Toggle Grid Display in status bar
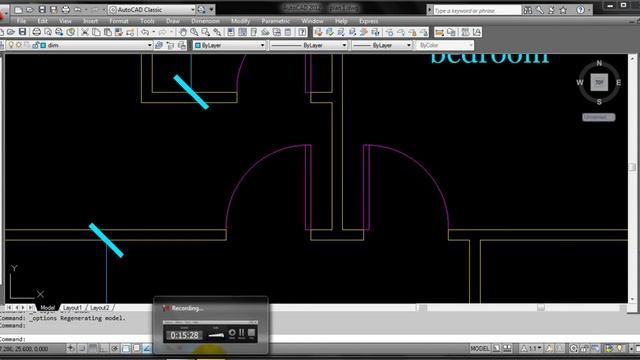 point(93,349)
